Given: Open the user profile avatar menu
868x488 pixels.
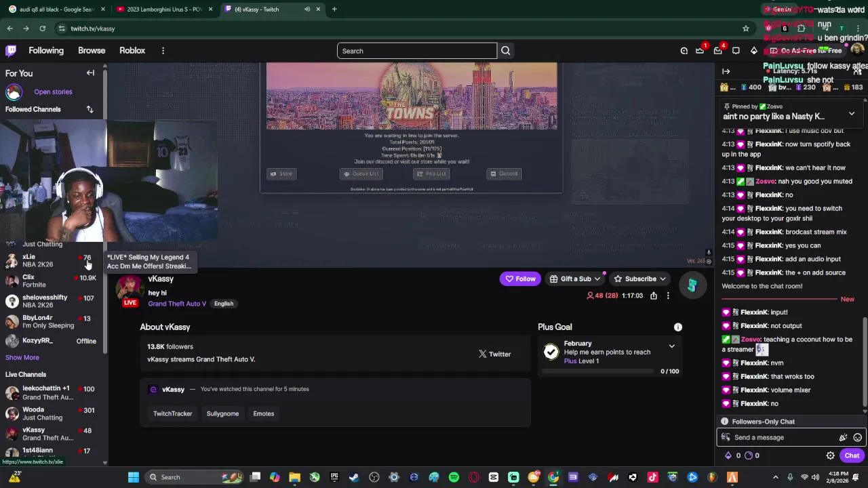Looking at the screenshot, I should click(856, 51).
